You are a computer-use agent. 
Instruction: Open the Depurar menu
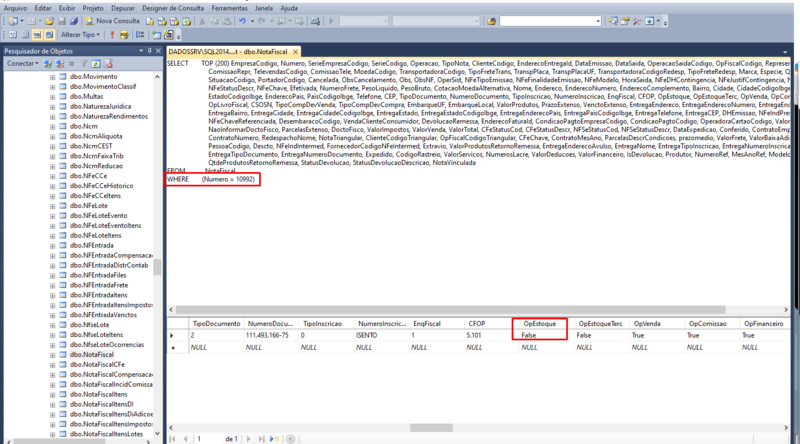tap(123, 8)
